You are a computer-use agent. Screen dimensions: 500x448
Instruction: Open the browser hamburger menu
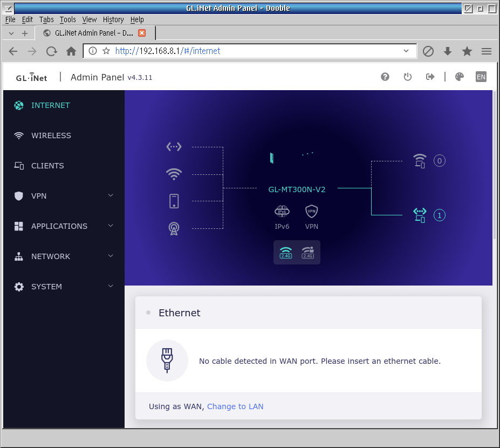[487, 51]
